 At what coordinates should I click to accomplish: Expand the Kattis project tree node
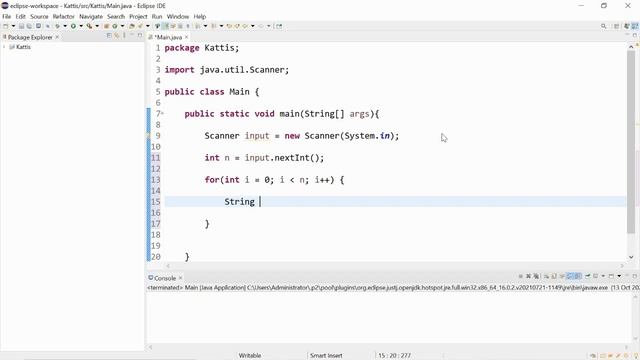(x=4, y=47)
